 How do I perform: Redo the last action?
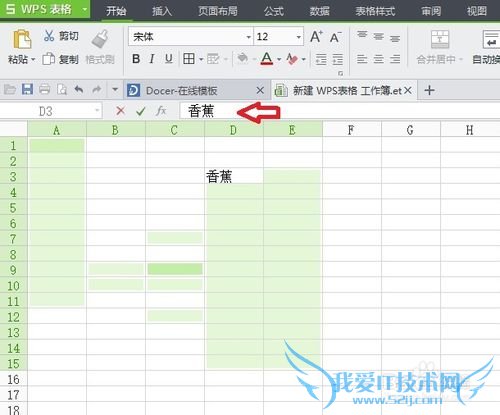(x=97, y=89)
